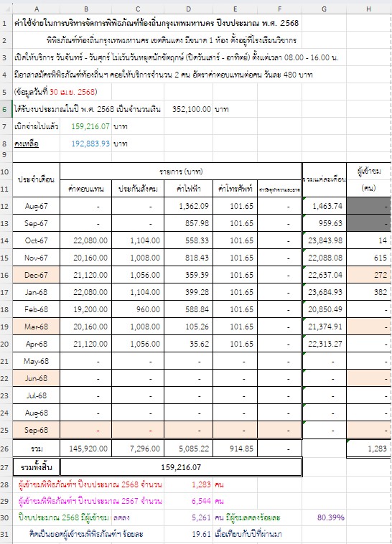Select column D header
The width and height of the screenshot is (392, 544).
[x=188, y=9]
